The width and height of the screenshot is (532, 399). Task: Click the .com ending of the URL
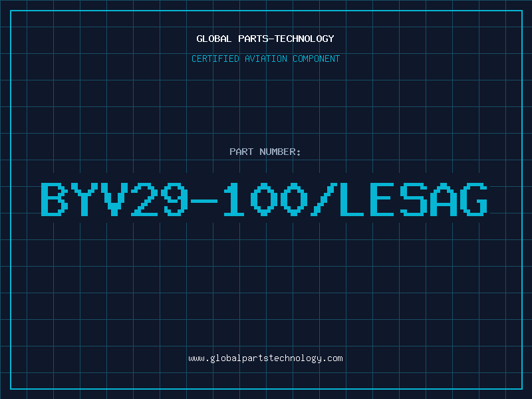(x=333, y=358)
